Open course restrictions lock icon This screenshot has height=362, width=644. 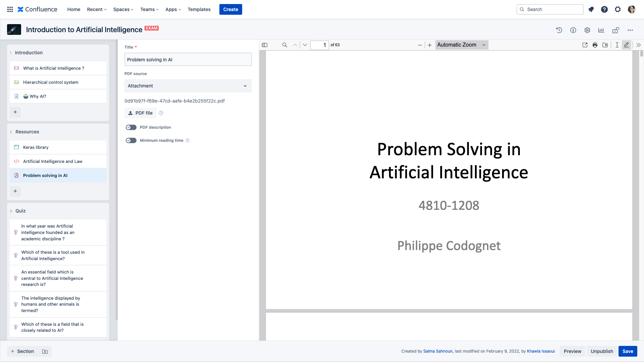615,30
